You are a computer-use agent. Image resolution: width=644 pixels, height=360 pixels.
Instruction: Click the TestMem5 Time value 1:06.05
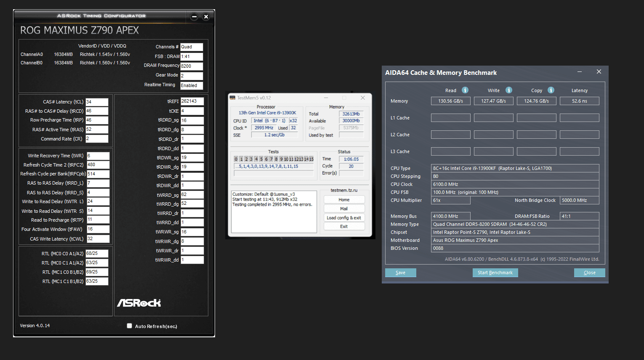[351, 159]
